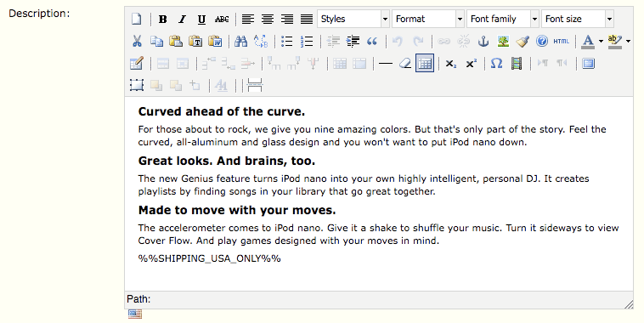
Task: Open the Format dropdown
Action: point(428,19)
